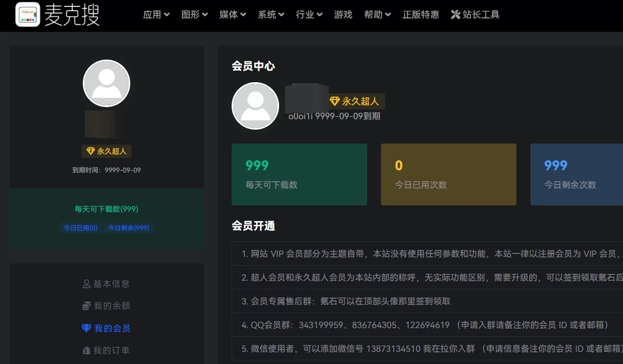Expand the 媒体 dropdown chevron
623x364 pixels.
tap(243, 14)
